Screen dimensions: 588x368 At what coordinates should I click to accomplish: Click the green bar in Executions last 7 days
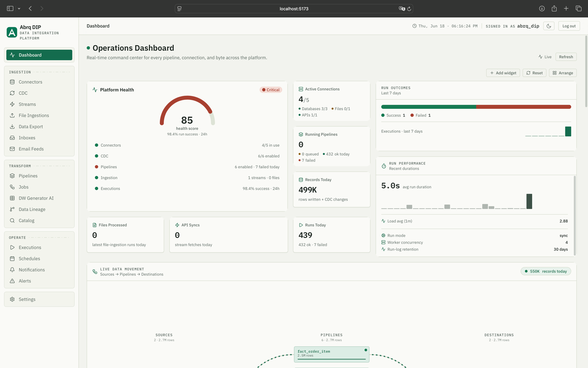[568, 131]
